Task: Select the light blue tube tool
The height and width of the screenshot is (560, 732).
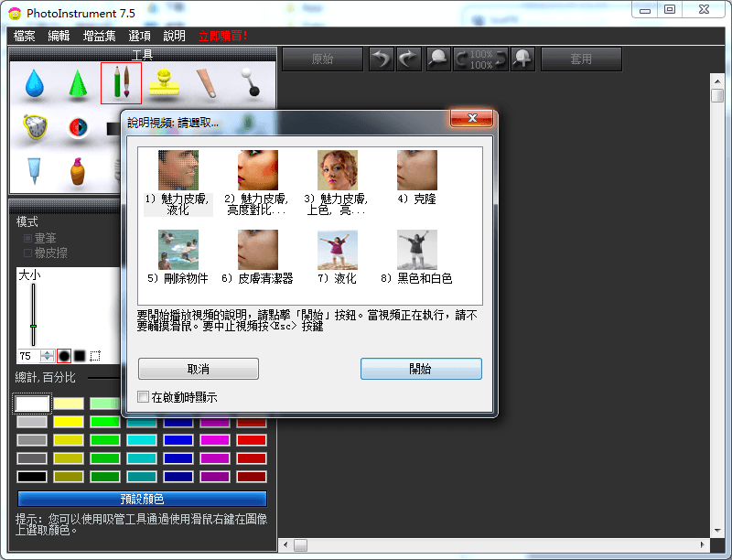Action: point(34,170)
